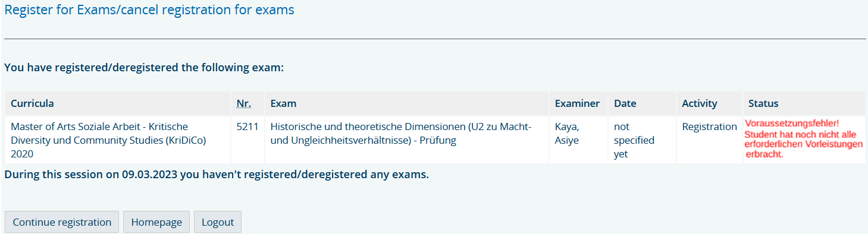Click the Nr. column header abbreviation

tap(243, 103)
